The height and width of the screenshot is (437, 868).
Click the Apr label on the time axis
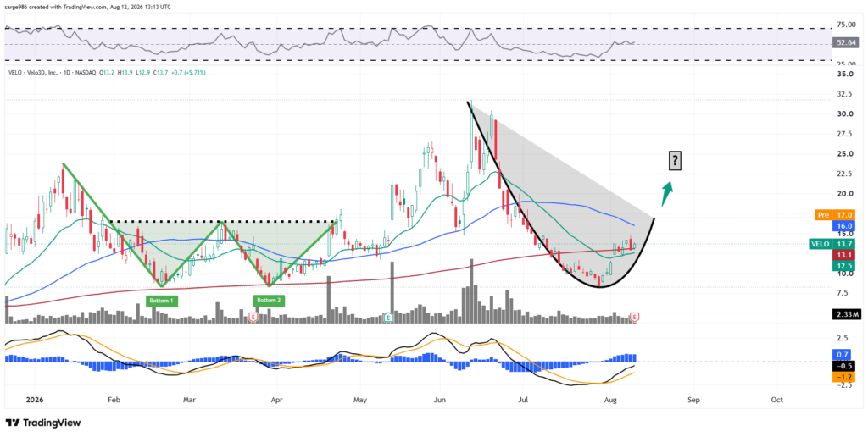(275, 400)
